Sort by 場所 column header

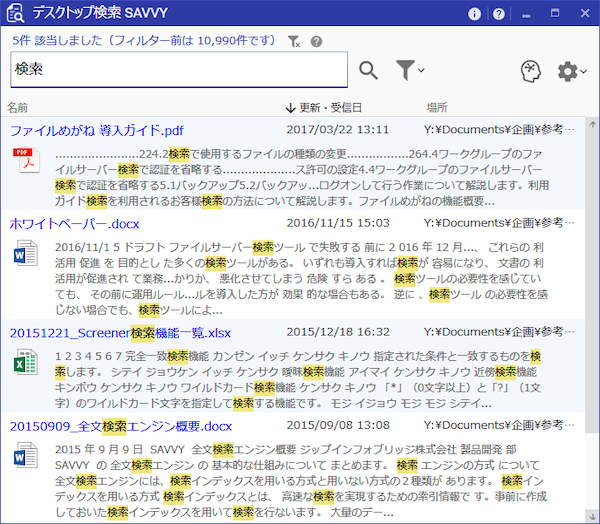(x=437, y=108)
